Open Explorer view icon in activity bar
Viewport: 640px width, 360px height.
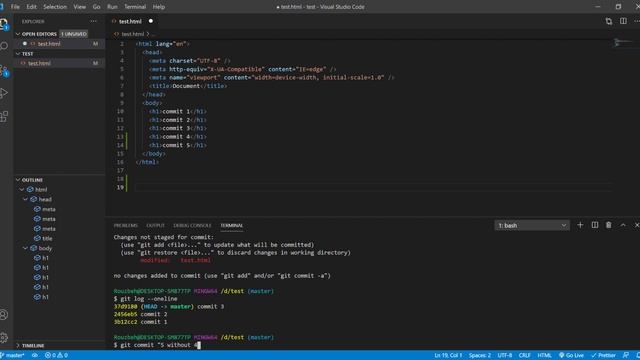point(4,24)
